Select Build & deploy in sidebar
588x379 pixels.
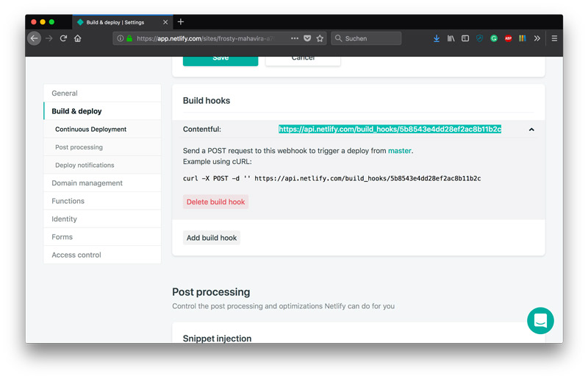(x=102, y=111)
